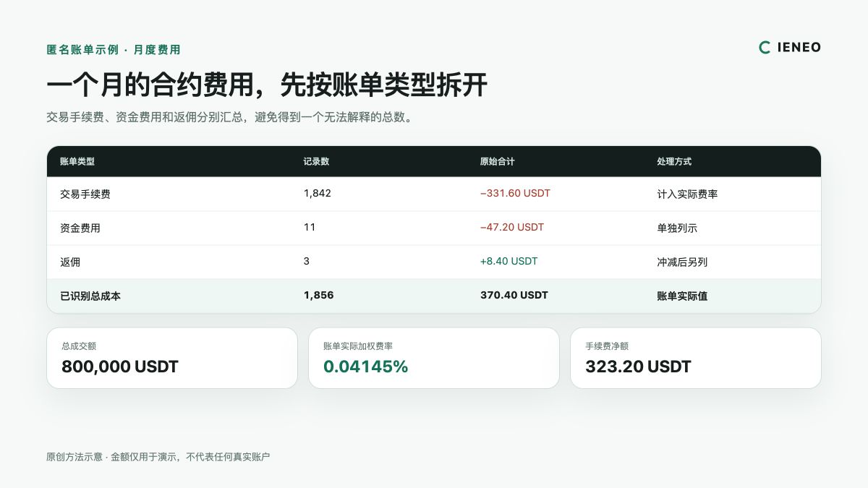The image size is (868, 488).
Task: Click the IENEO brand name text
Action: click(799, 47)
